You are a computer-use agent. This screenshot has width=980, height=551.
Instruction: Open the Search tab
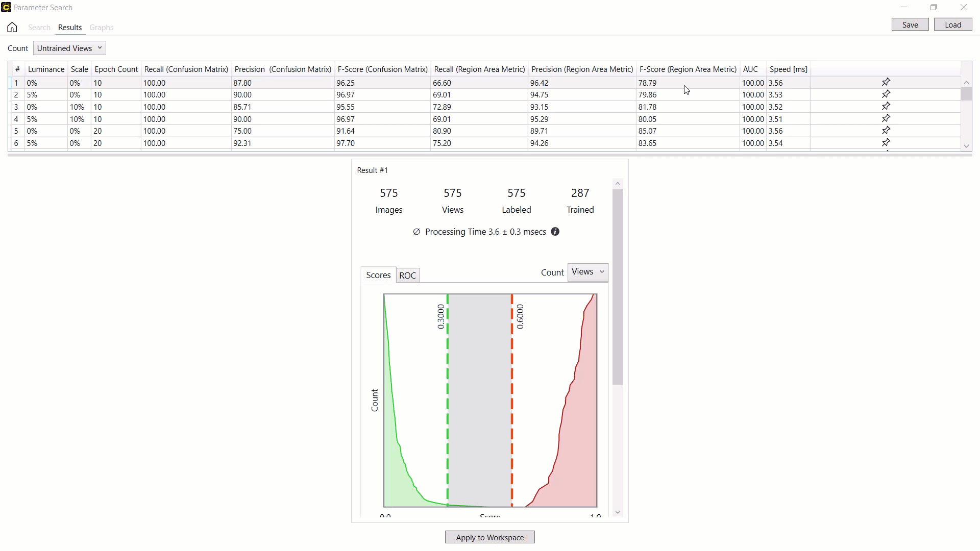pos(39,28)
